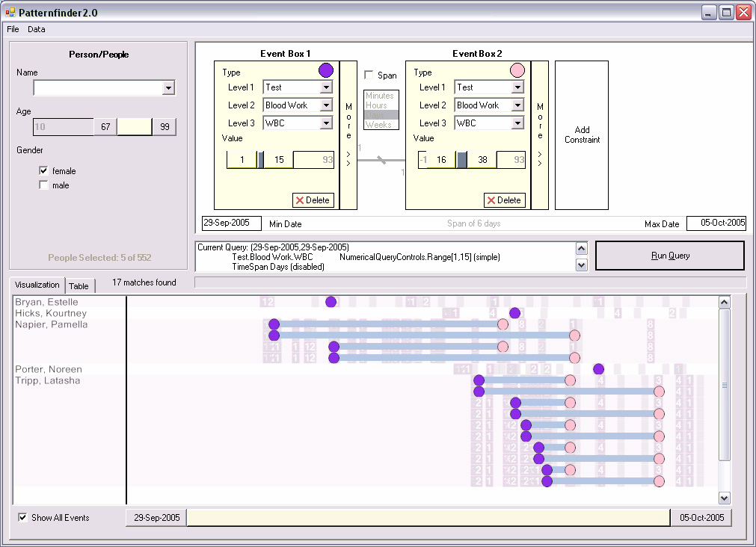Open the File menu

[x=13, y=29]
